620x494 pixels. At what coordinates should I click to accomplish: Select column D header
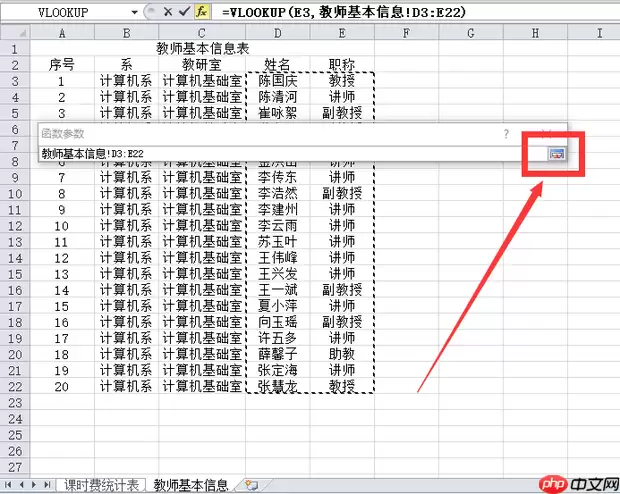(278, 33)
